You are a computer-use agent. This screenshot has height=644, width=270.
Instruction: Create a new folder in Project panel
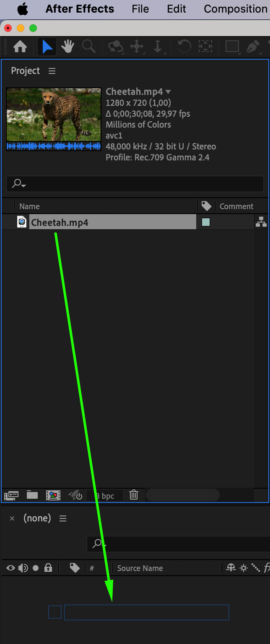tap(32, 495)
